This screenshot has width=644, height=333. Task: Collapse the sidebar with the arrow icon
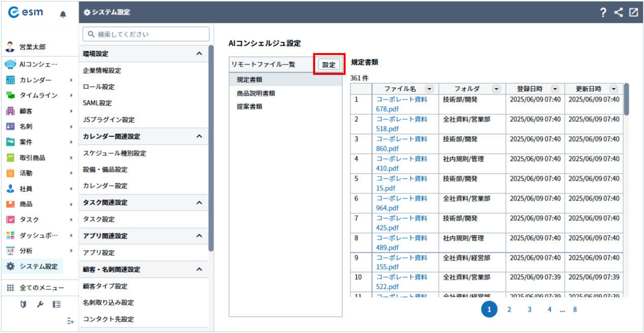click(71, 321)
